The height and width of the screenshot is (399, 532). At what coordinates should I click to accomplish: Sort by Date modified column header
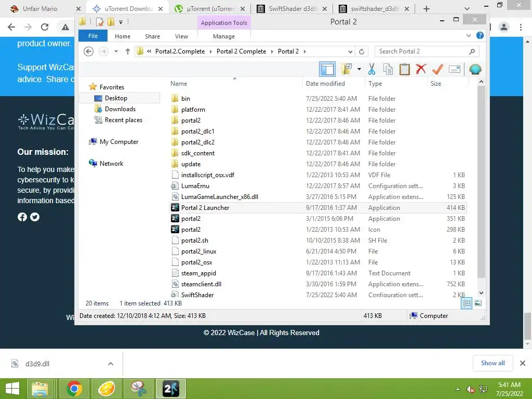click(325, 84)
